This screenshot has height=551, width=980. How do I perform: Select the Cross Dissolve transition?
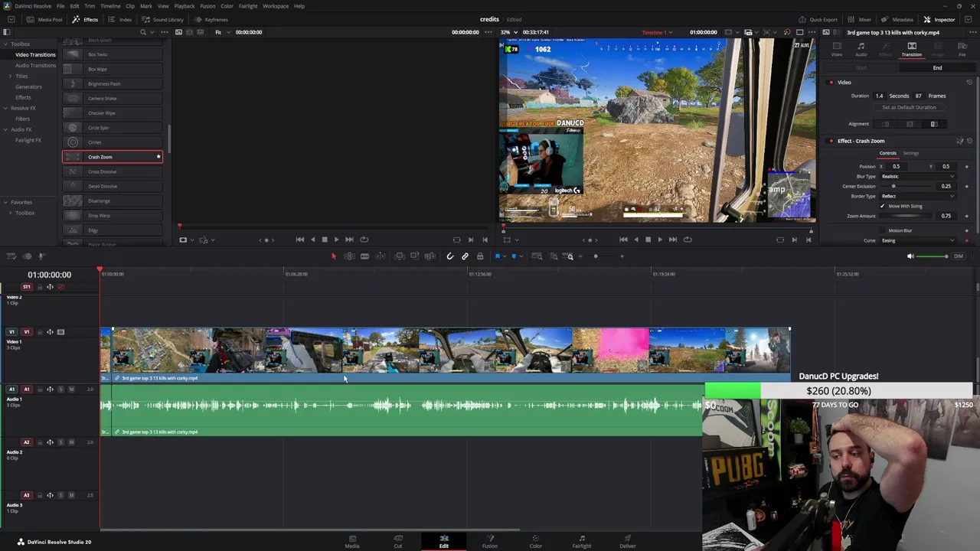(112, 171)
